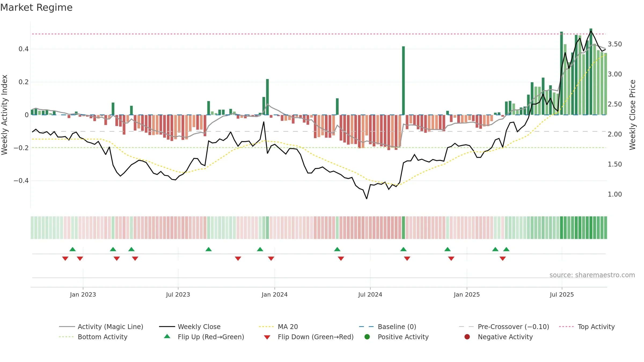
Task: Click the 0.2 left axis tick label
Action: 24,82
